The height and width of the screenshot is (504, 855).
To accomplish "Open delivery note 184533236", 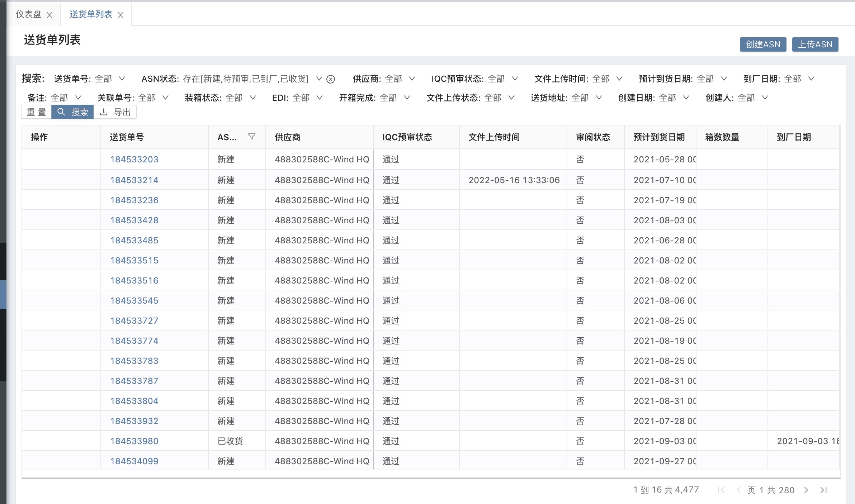I will click(x=134, y=200).
